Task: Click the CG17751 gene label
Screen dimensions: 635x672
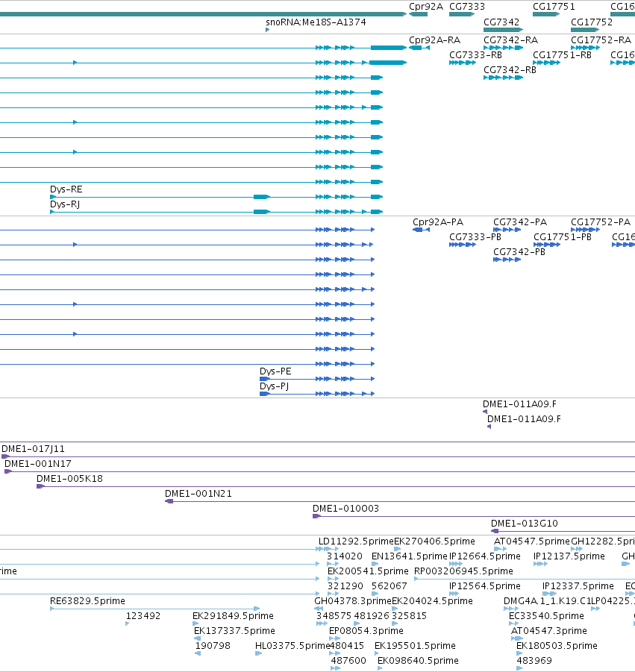Action: click(554, 7)
